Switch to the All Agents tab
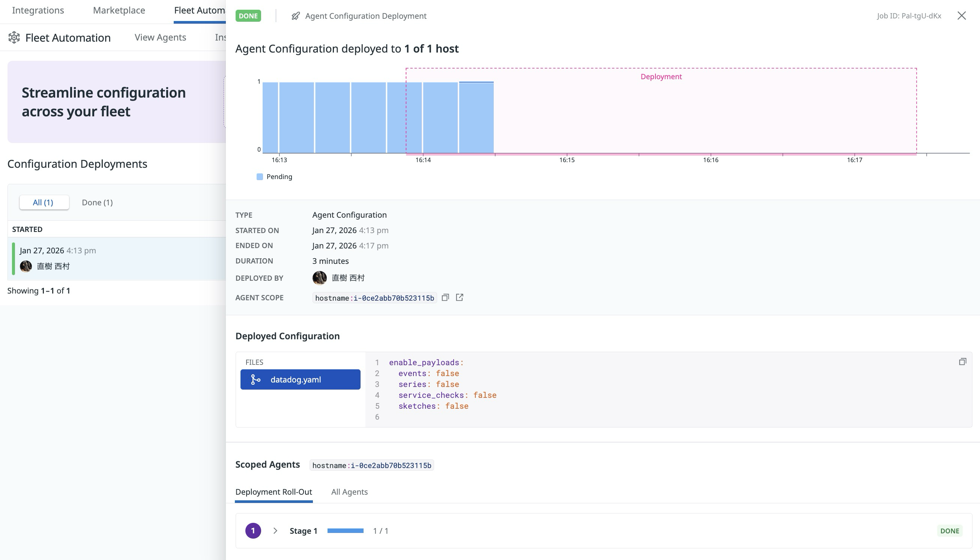Screen dimensions: 980x560 349,492
